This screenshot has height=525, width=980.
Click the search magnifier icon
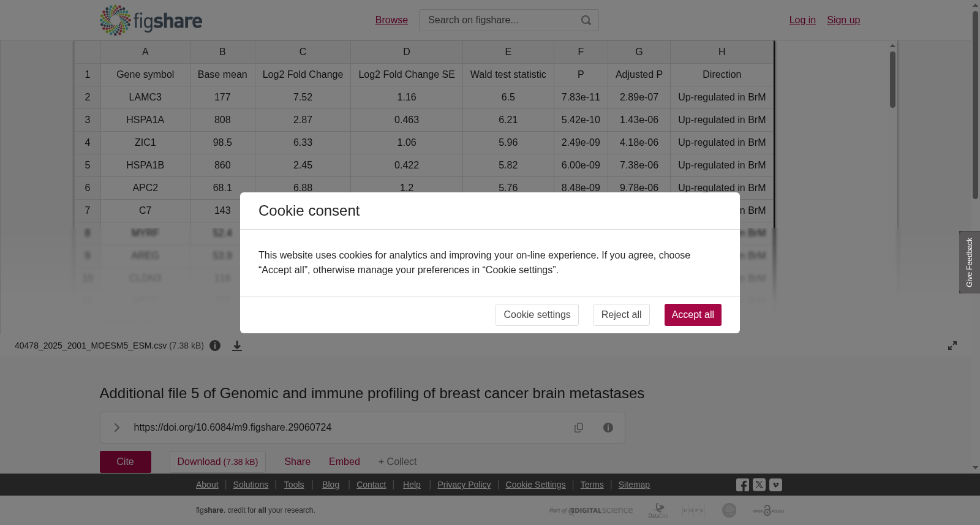(x=586, y=20)
